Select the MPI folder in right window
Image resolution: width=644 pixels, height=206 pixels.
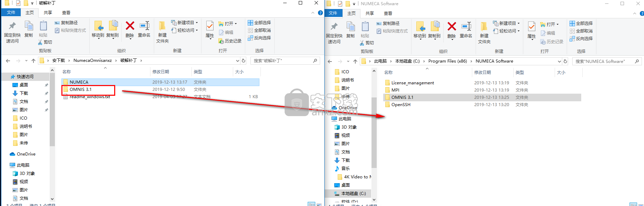click(482, 90)
